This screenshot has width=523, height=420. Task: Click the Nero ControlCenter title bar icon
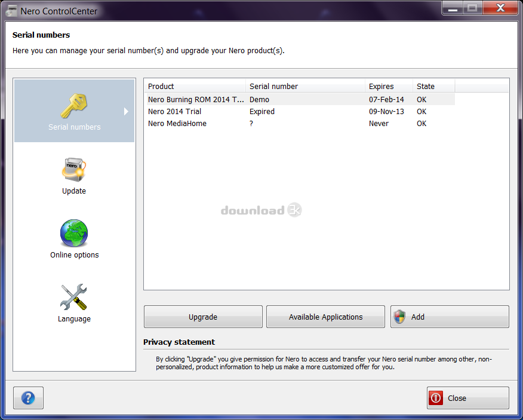[11, 11]
